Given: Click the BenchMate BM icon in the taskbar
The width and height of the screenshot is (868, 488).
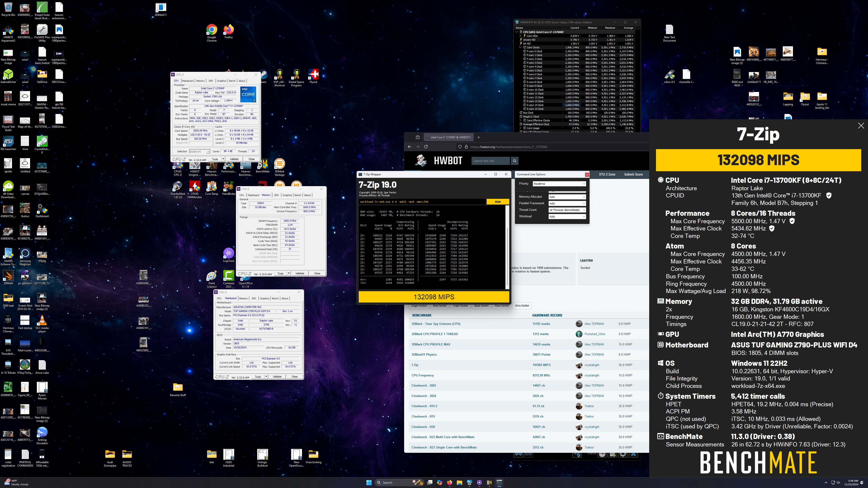Looking at the screenshot, I should click(489, 483).
